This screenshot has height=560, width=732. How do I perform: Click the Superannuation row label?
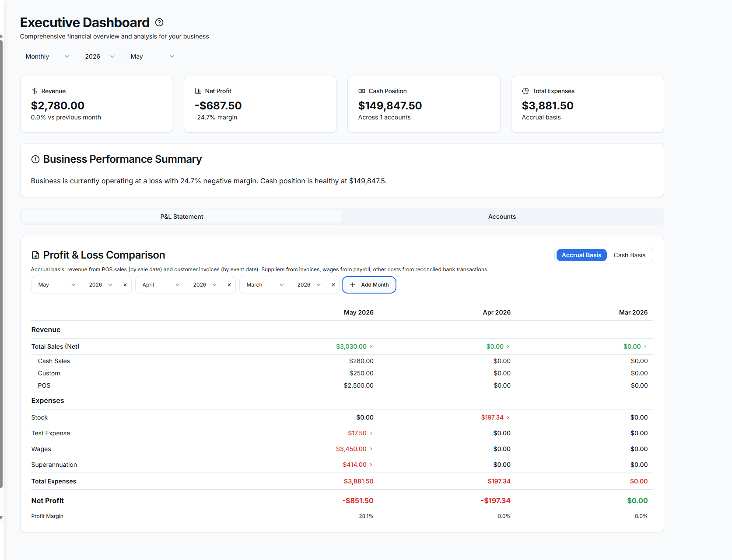54,465
